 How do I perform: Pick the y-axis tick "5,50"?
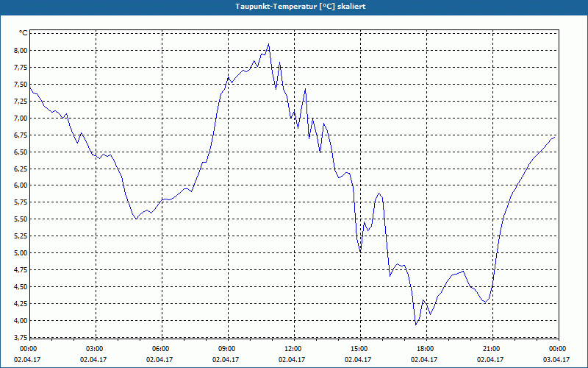[21, 219]
